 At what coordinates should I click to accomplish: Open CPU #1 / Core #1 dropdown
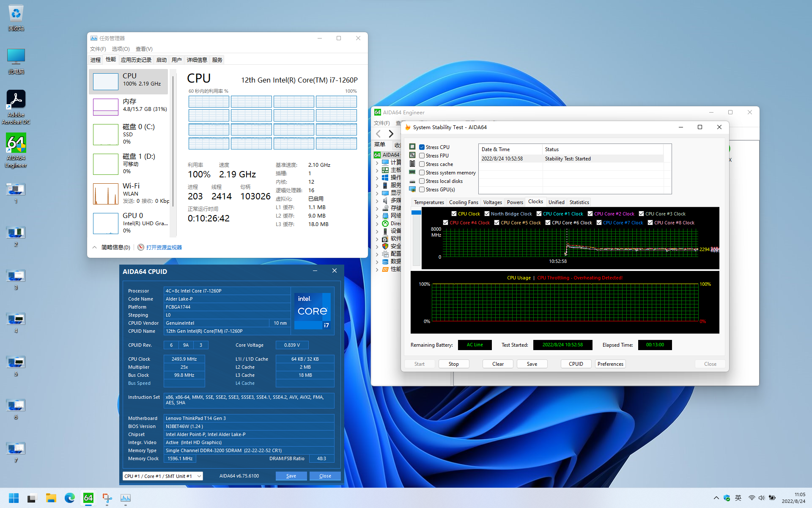point(163,476)
